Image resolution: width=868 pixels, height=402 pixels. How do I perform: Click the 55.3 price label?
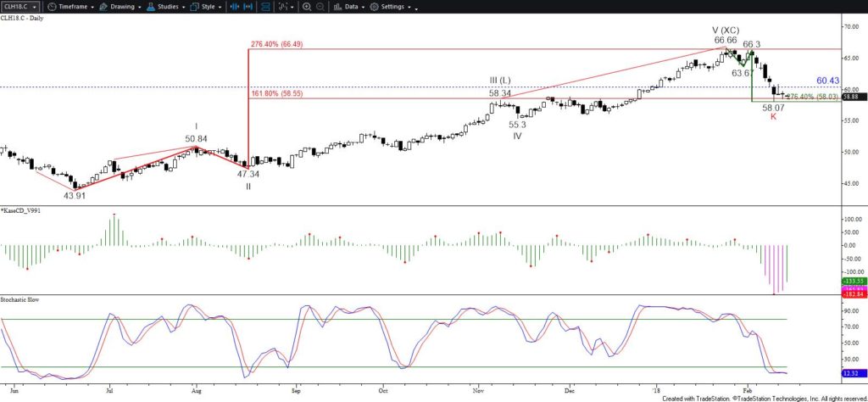pyautogui.click(x=517, y=125)
